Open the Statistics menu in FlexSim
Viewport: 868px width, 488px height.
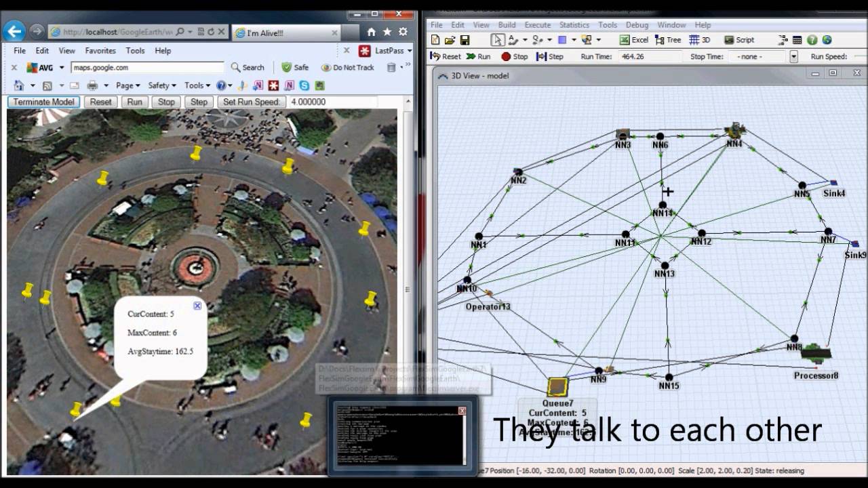coord(574,25)
